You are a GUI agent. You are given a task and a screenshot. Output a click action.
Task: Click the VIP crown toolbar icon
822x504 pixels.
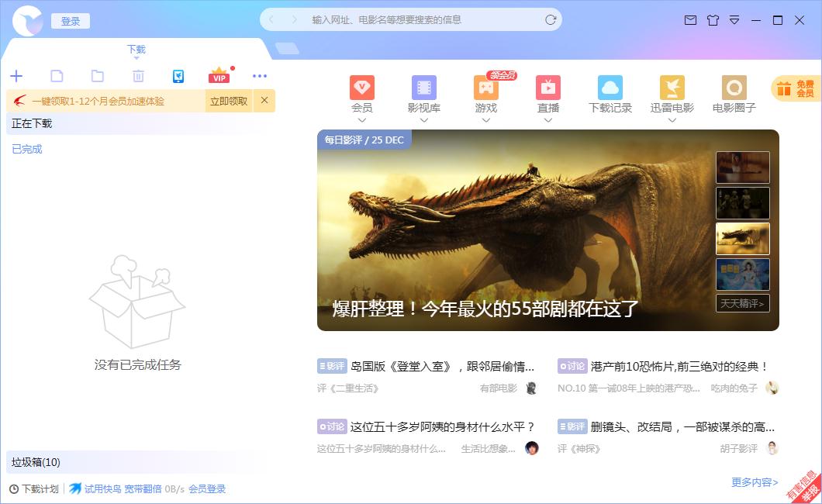click(219, 75)
